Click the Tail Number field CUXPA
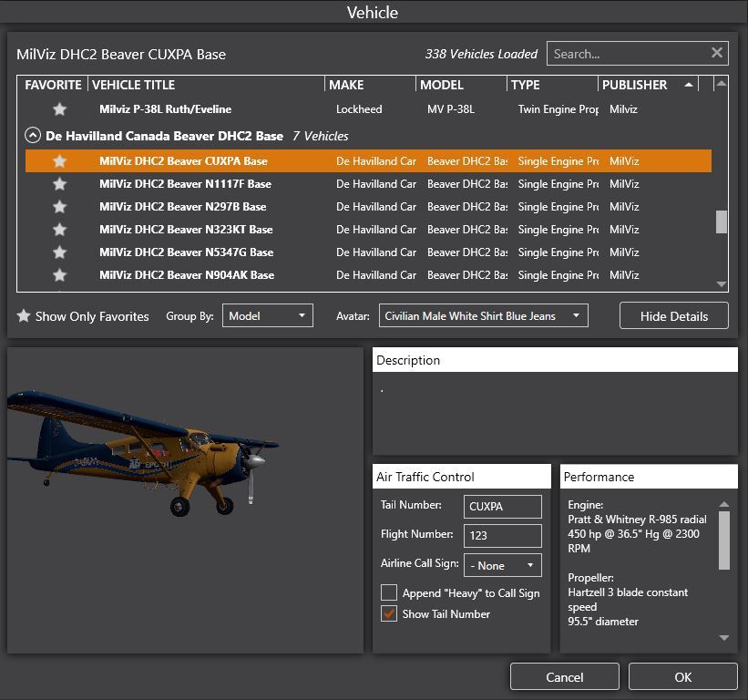748x700 pixels. [x=502, y=506]
